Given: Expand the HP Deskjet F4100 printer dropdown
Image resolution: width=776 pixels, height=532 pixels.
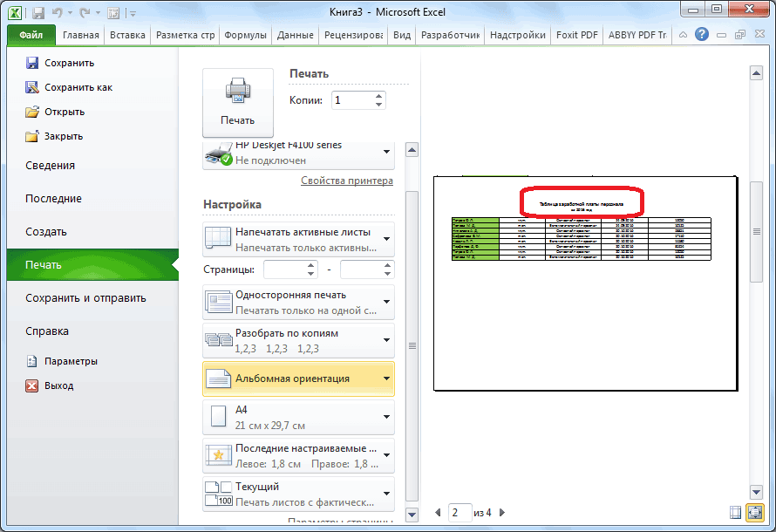Looking at the screenshot, I should point(386,153).
